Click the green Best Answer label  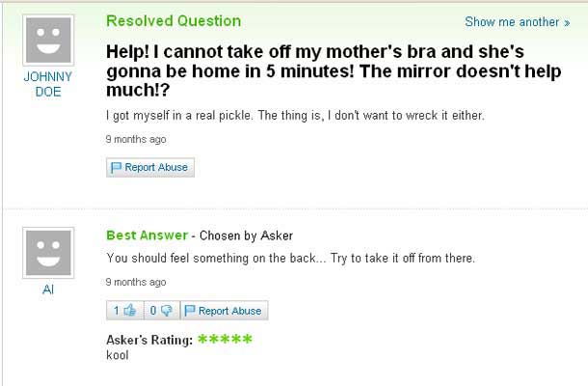coord(147,235)
